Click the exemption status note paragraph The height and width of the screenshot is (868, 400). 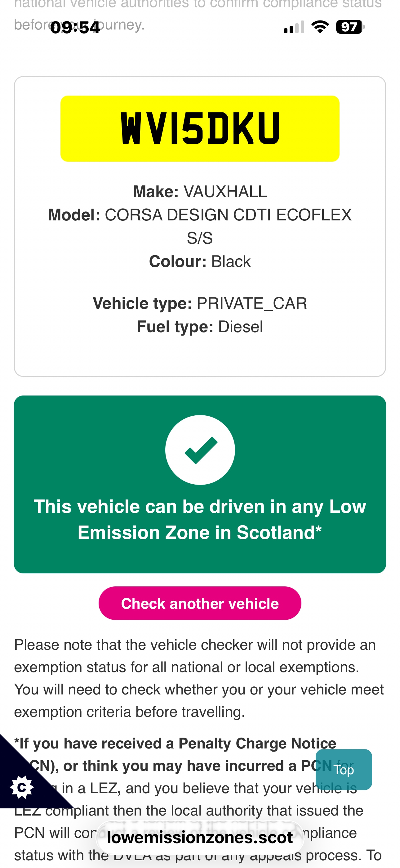[x=199, y=678]
